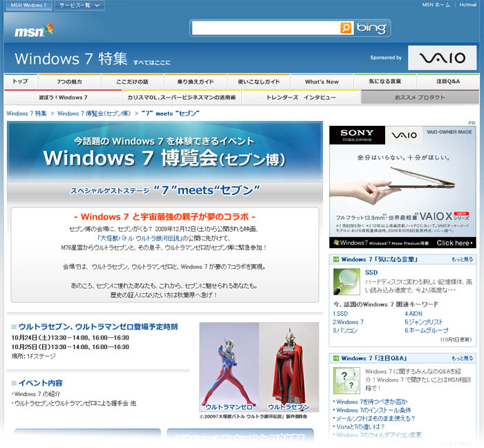
Task: Select the 乗り換えガイド tab
Action: click(x=196, y=82)
